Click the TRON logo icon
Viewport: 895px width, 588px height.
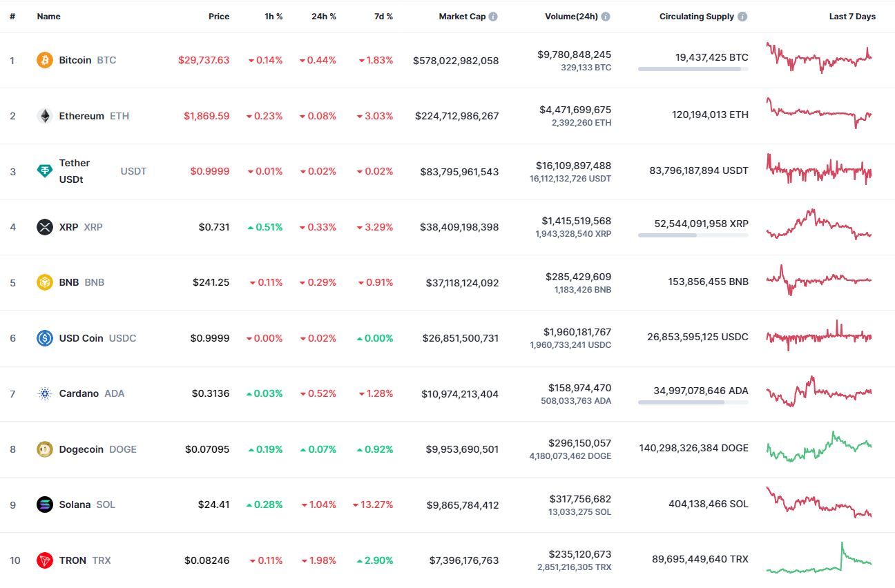pyautogui.click(x=45, y=560)
